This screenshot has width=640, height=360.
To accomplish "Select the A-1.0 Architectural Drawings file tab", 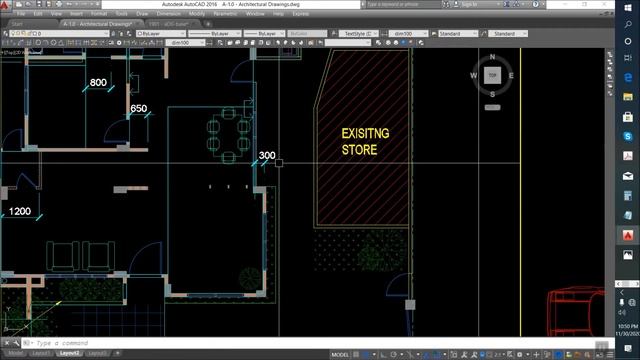I will 98,24.
